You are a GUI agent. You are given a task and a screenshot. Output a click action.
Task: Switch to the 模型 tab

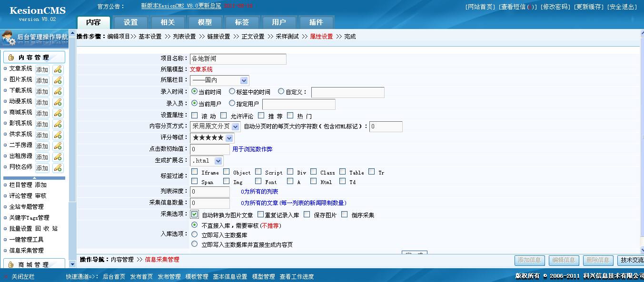tap(205, 22)
